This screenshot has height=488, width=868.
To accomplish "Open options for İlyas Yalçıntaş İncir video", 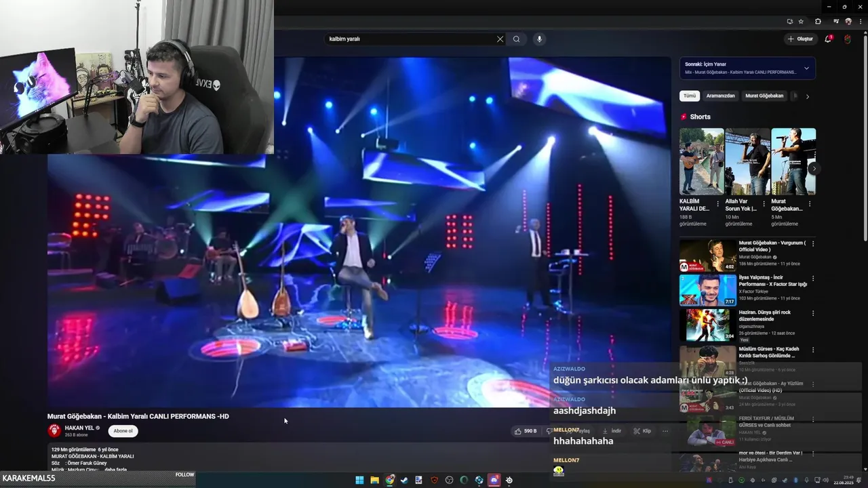I will pyautogui.click(x=813, y=279).
